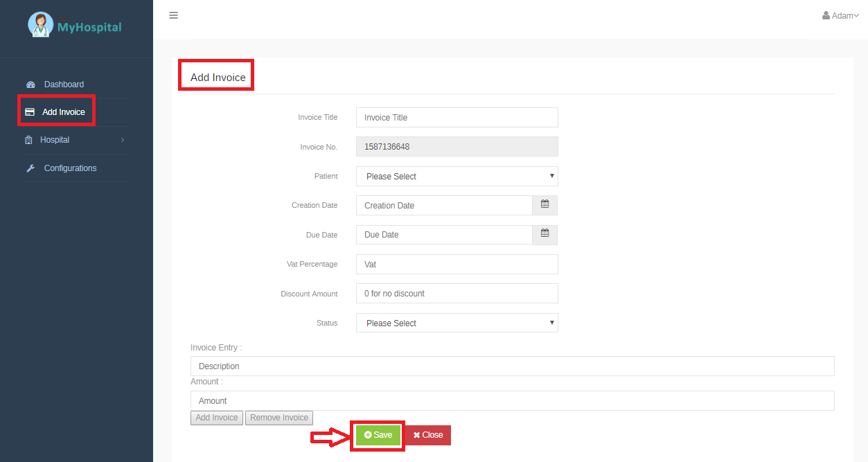Click the Dashboard gauge icon
Viewport: 868px width, 462px height.
(30, 85)
